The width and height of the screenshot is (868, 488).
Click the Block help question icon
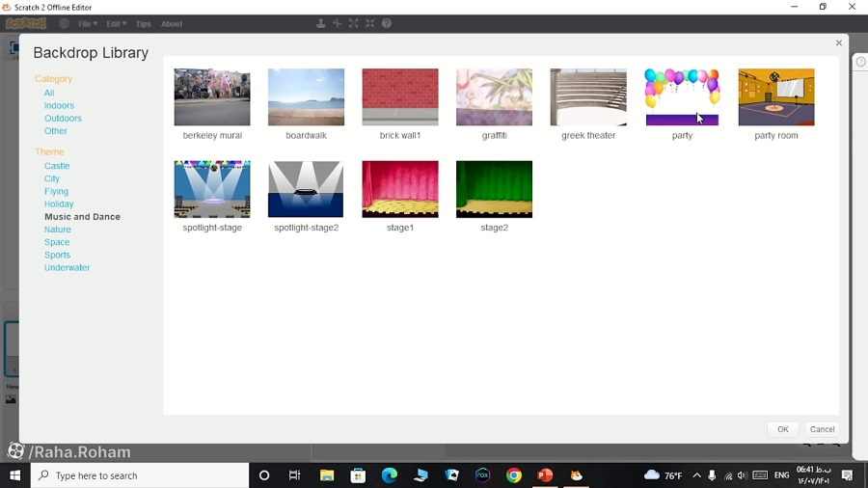(x=387, y=23)
